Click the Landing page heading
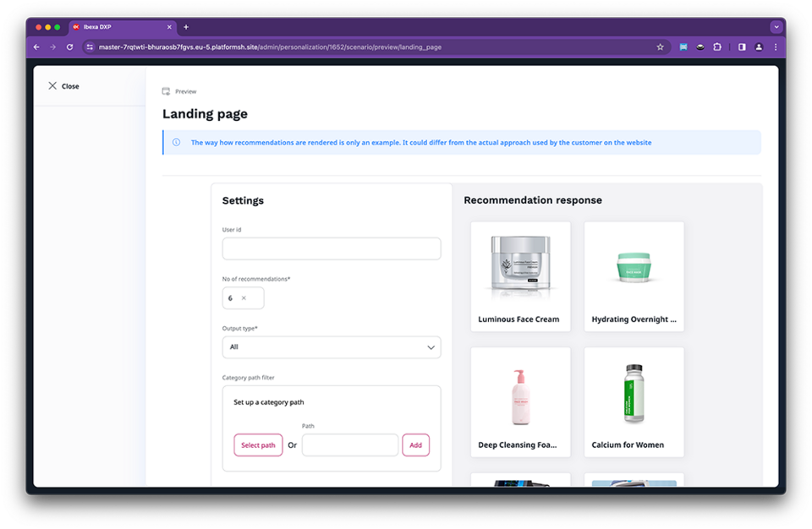 click(x=205, y=114)
